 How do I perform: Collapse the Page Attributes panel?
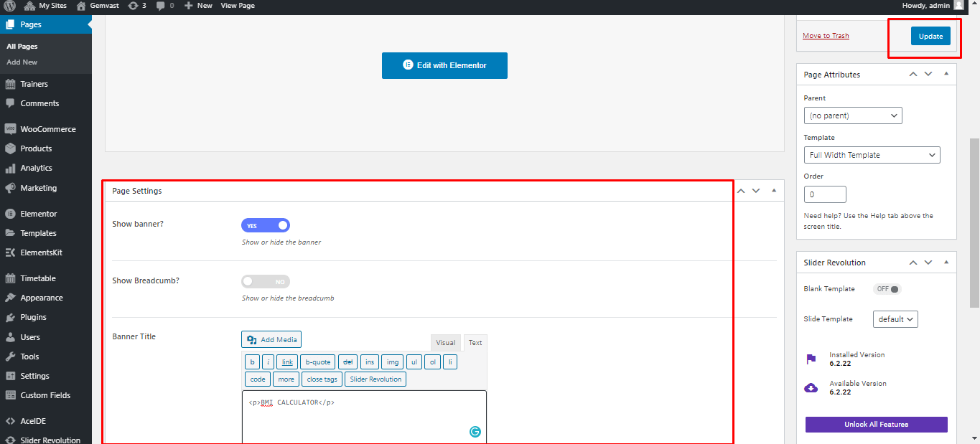[946, 74]
